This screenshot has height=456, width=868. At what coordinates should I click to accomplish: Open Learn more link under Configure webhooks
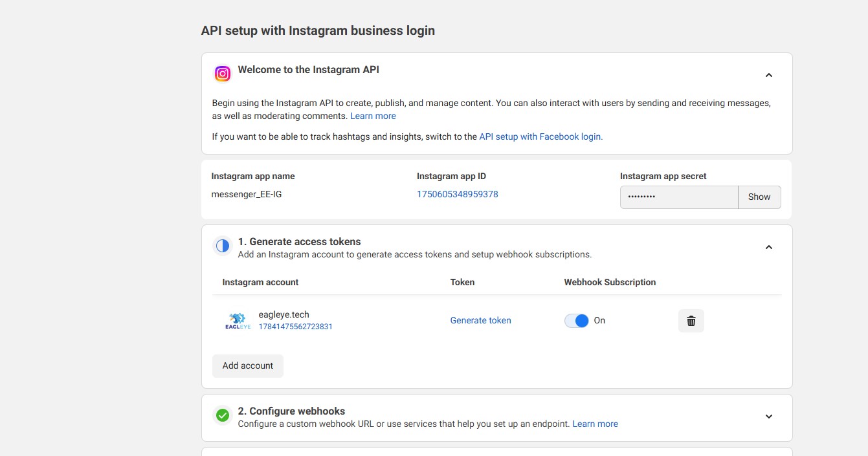[x=595, y=424]
